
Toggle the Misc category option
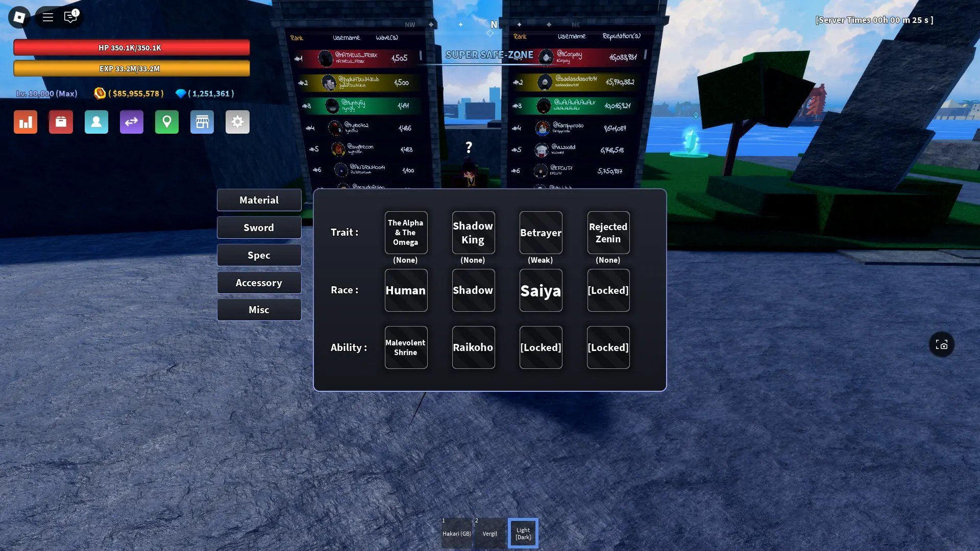click(x=258, y=310)
